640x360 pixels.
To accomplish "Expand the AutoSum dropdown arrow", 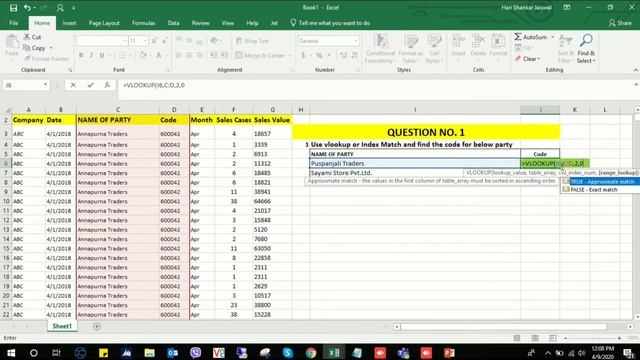I will tap(553, 37).
